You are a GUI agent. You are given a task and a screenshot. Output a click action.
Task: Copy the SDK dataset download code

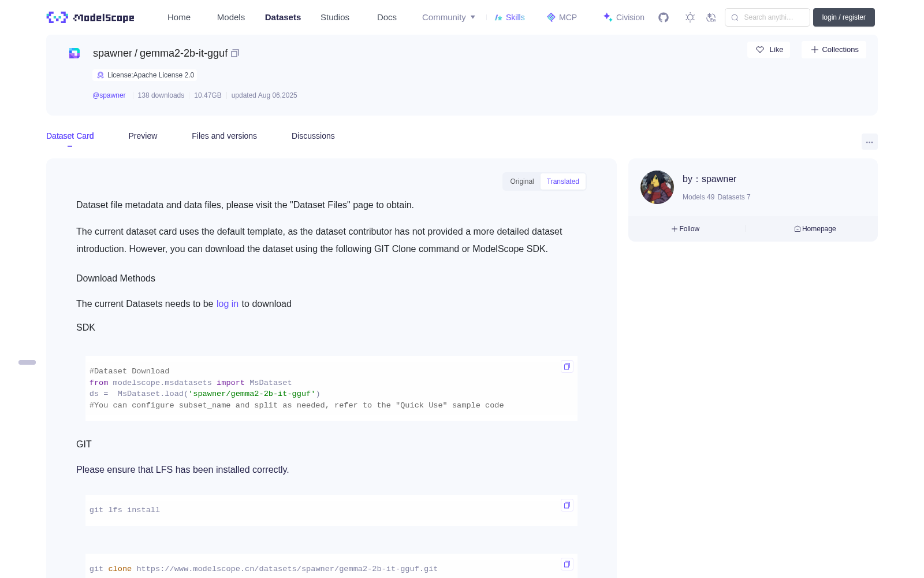[567, 366]
